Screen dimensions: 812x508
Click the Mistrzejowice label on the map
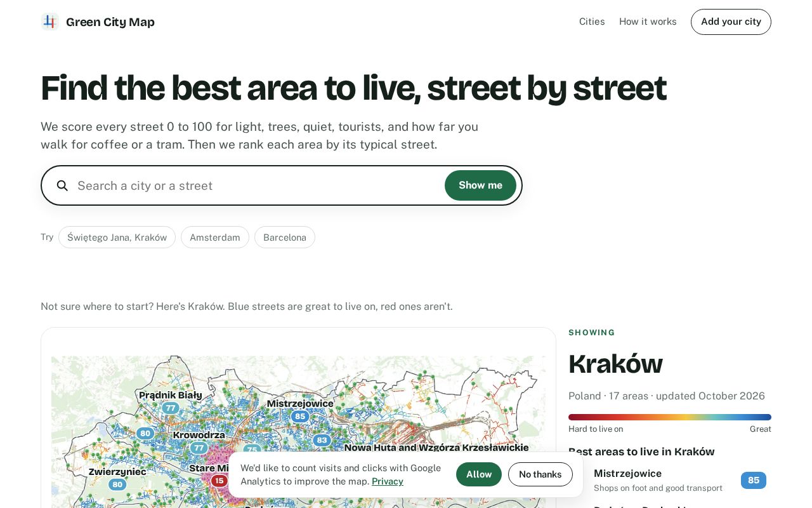click(300, 403)
